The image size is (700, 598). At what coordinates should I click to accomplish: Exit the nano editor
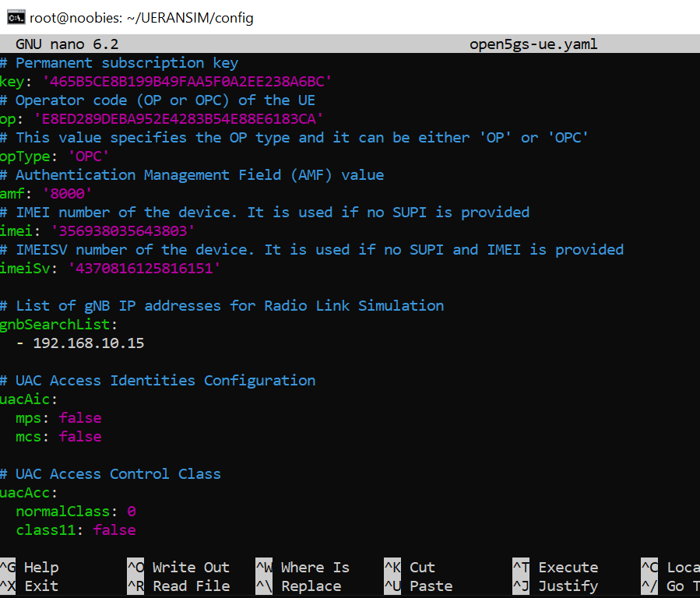coord(42,586)
